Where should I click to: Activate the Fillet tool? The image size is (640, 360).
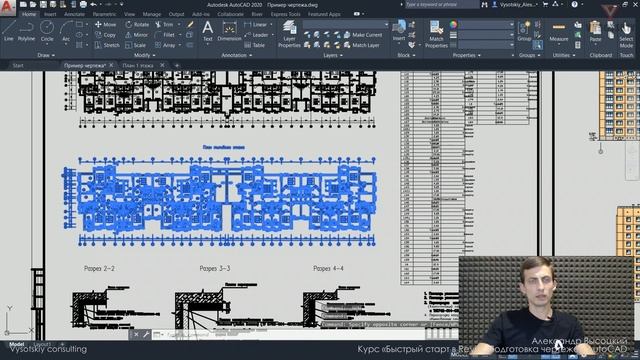[165, 35]
